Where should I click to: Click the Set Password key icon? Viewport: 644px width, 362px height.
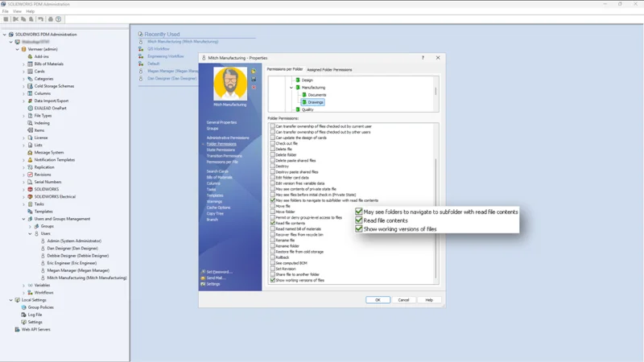(203, 272)
